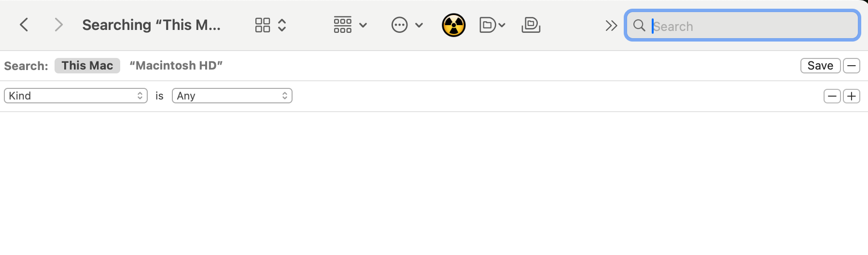Switch search scope to "Macintosh HD"

pos(176,66)
